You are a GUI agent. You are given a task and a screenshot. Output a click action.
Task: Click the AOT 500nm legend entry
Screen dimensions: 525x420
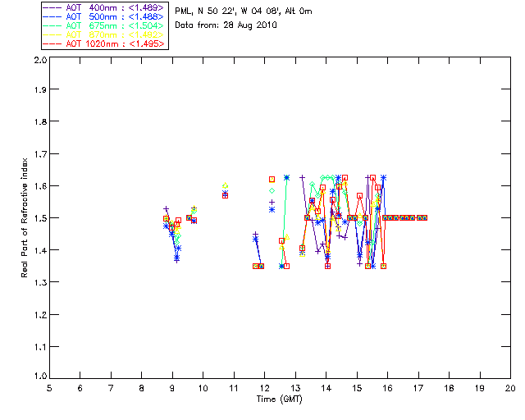click(x=104, y=16)
